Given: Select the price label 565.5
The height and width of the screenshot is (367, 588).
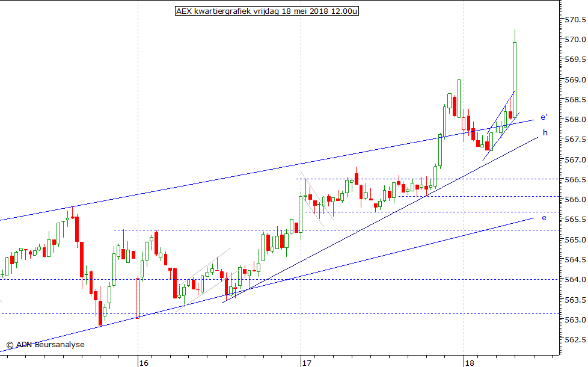Looking at the screenshot, I should [575, 219].
